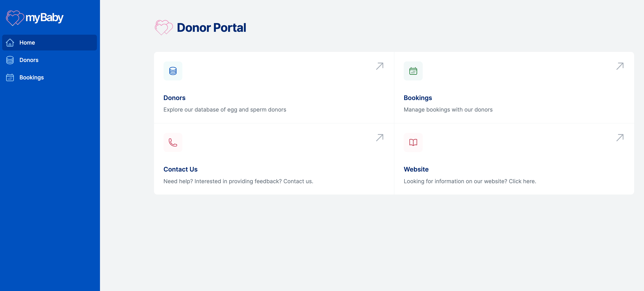The width and height of the screenshot is (644, 291).
Task: Select Home in the sidebar menu
Action: [x=27, y=43]
